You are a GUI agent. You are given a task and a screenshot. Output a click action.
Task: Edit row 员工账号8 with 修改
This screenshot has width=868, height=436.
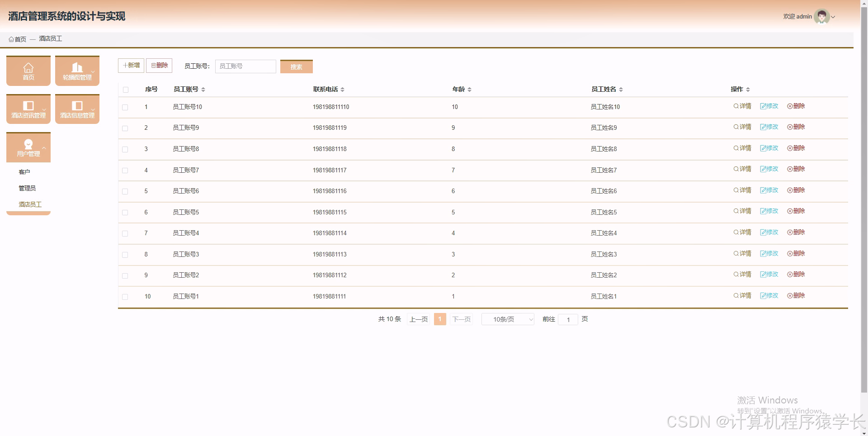tap(769, 148)
